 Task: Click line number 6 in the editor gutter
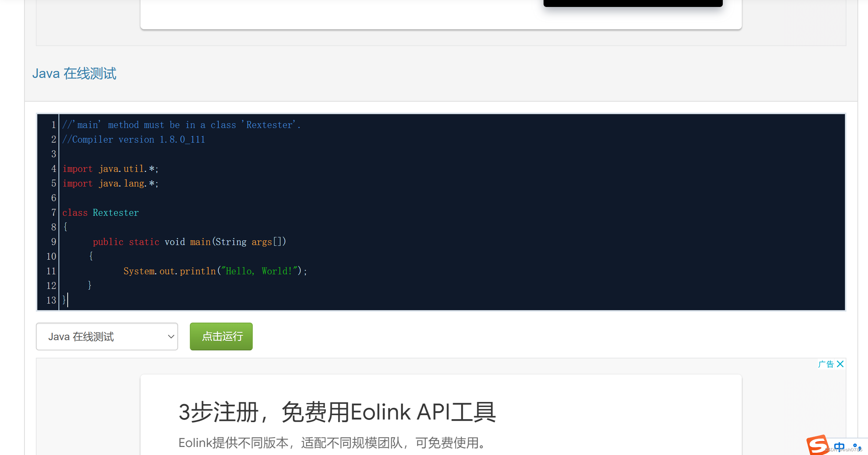coord(54,198)
